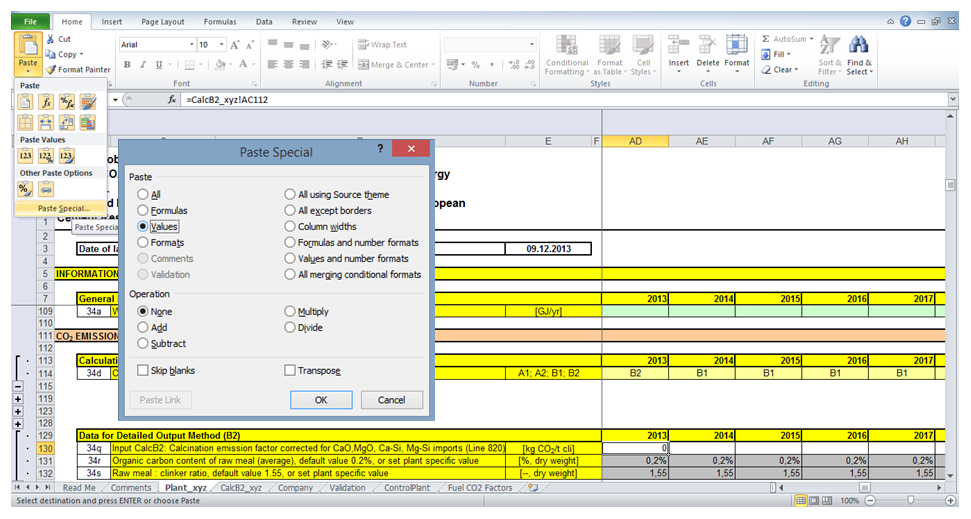Open the font size dropdown
The width and height of the screenshot is (971, 519).
click(221, 45)
